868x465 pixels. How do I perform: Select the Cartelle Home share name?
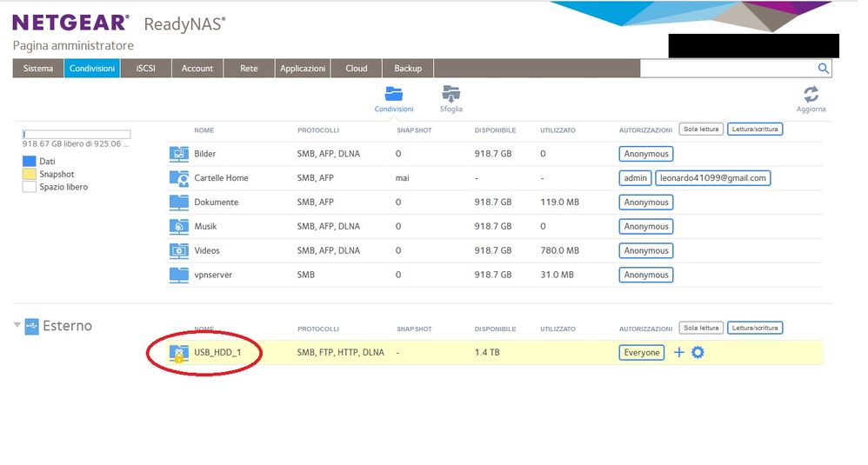tap(221, 178)
